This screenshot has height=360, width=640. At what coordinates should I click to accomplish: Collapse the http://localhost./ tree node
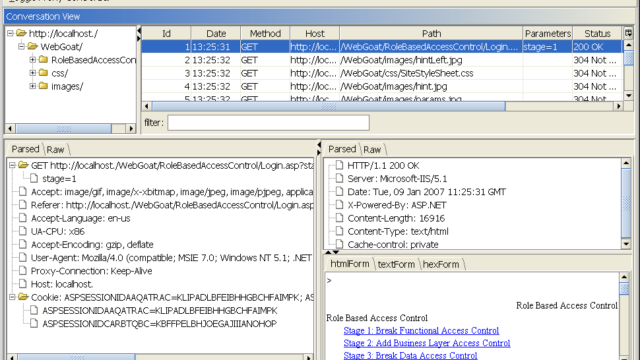pyautogui.click(x=11, y=33)
